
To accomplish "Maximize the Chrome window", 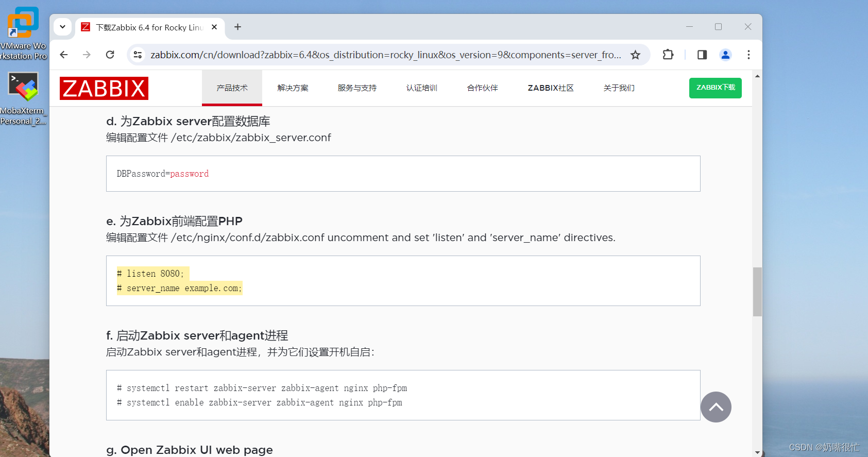I will coord(718,27).
